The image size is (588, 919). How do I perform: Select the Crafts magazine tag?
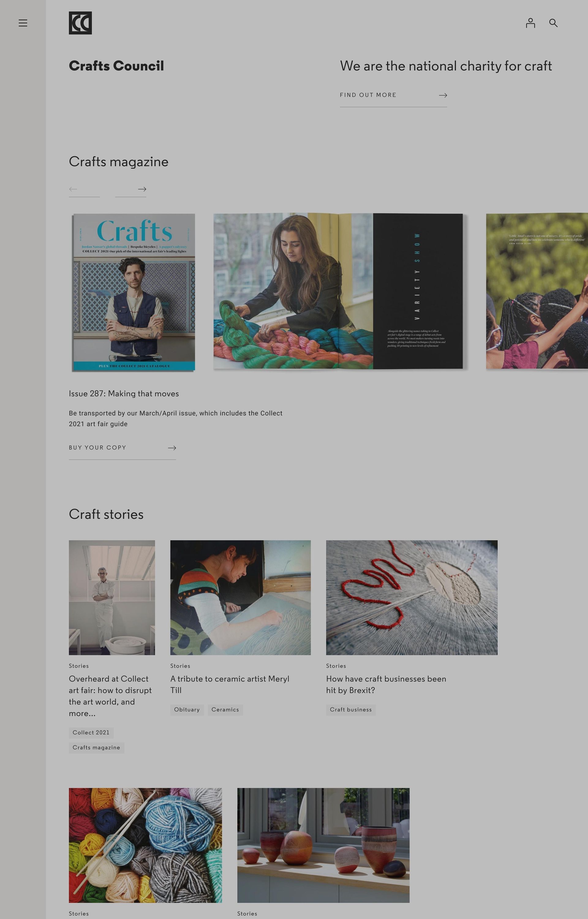tap(96, 747)
